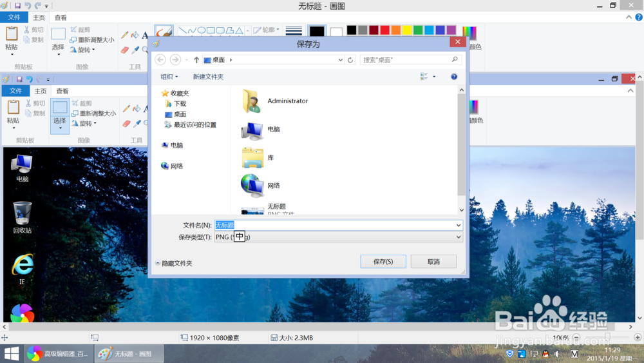Toggle 隐藏文件夹 at dialog bottom
This screenshot has width=644, height=363.
click(174, 263)
